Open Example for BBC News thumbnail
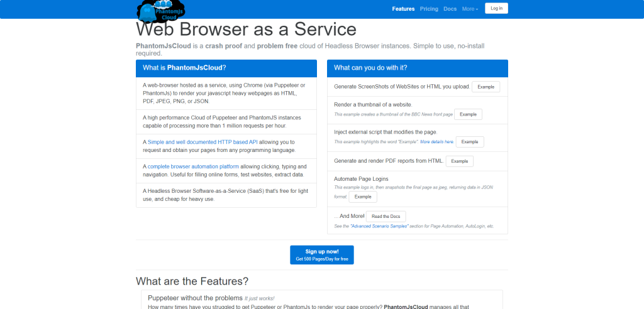The height and width of the screenshot is (309, 644). point(468,114)
